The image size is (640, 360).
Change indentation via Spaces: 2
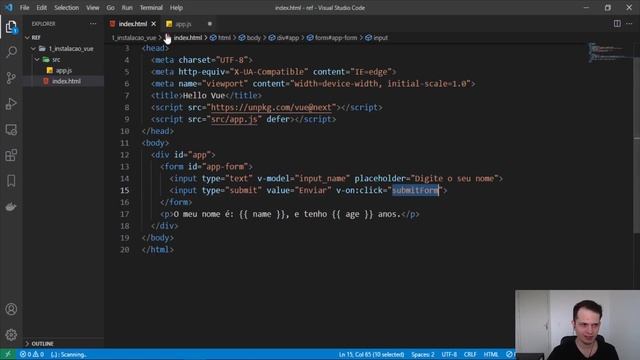tap(423, 354)
